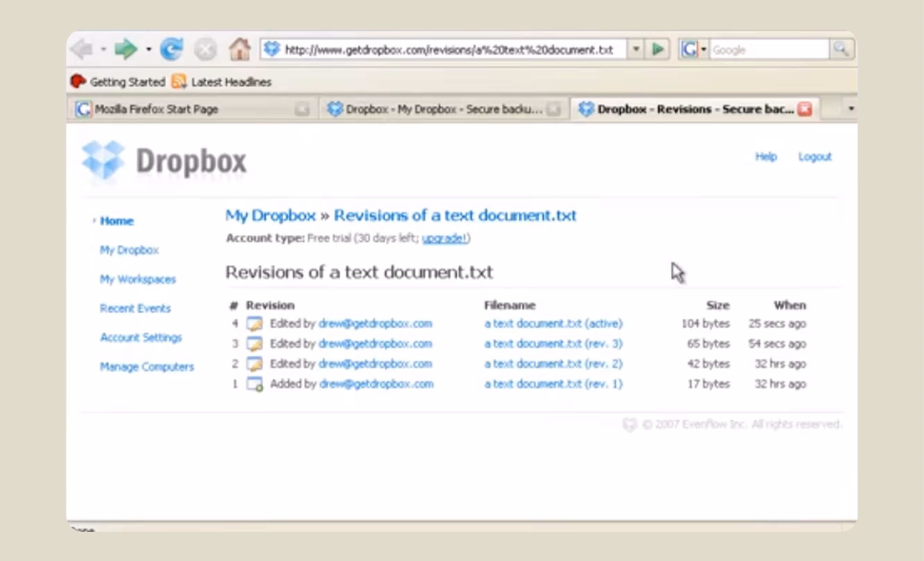Screen dimensions: 924x561
Task: Open a text document.txt (rev. 3)
Action: [x=554, y=344]
